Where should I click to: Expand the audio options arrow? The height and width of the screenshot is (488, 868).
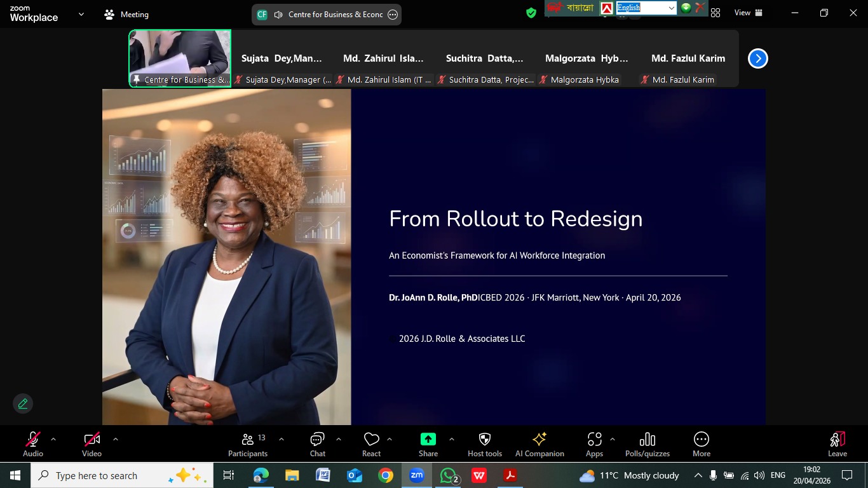point(53,439)
